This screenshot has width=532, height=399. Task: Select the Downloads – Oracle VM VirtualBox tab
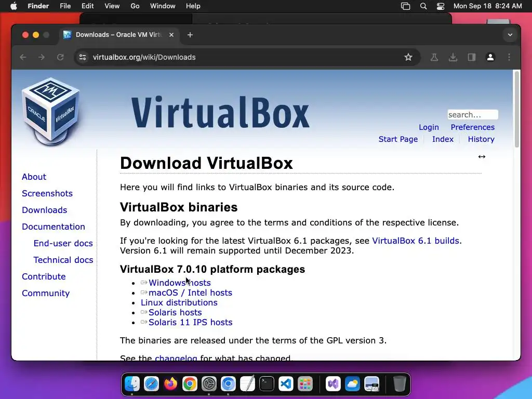(119, 35)
